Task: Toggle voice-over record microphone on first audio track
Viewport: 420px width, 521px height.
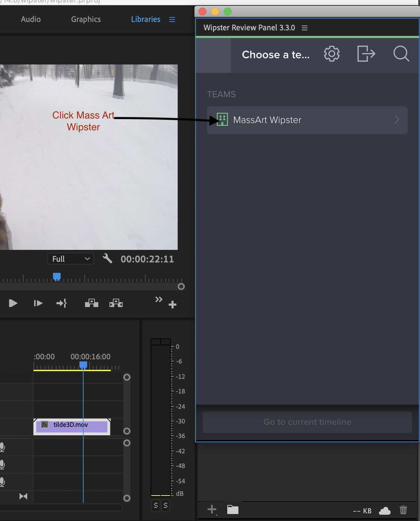Action: (x=2, y=447)
